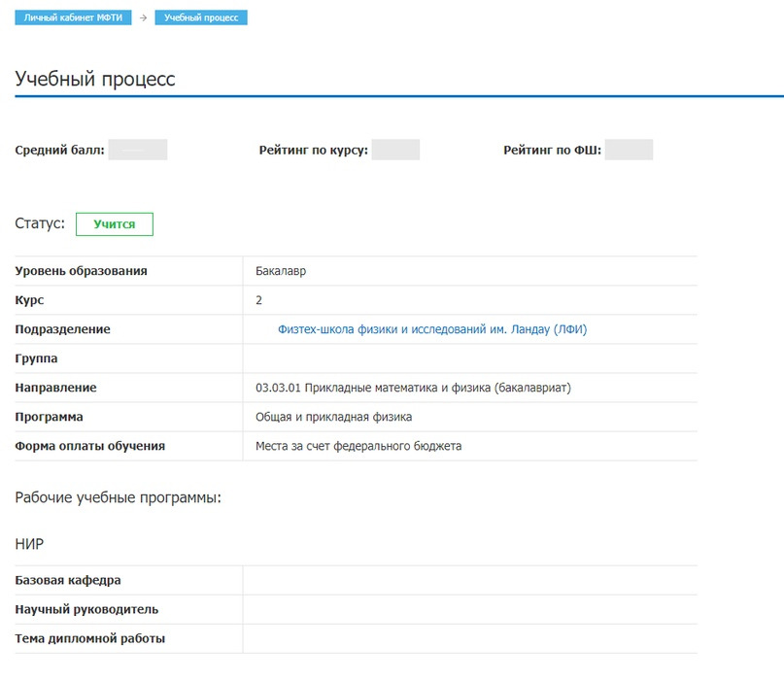This screenshot has height=681, width=784.
Task: Click the empty Базовая кафедра value cell
Action: click(469, 580)
